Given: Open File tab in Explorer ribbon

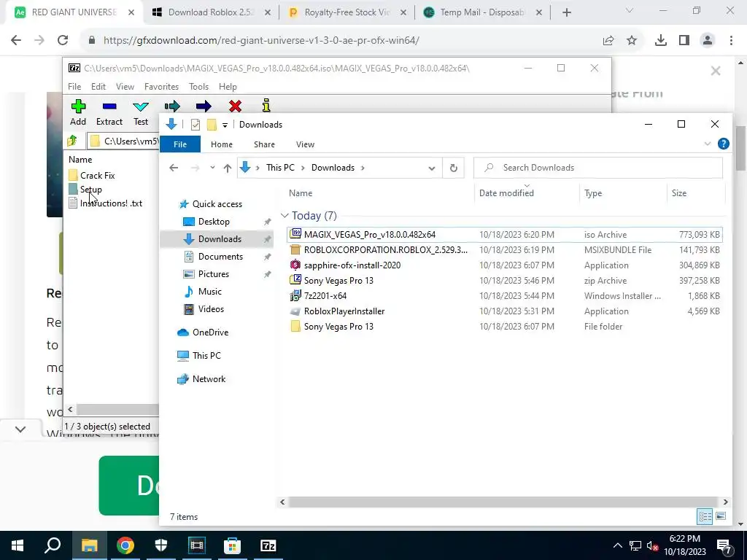Looking at the screenshot, I should pos(180,144).
